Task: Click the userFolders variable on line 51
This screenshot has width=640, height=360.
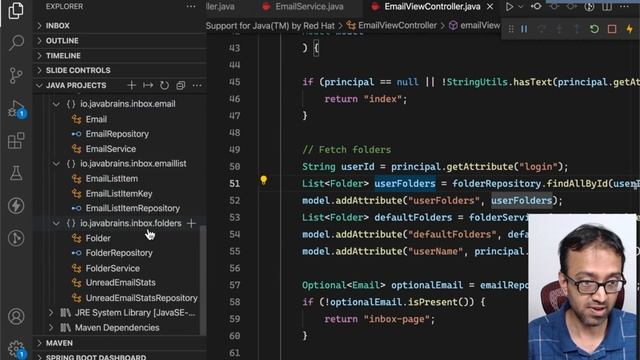Action: tap(405, 184)
